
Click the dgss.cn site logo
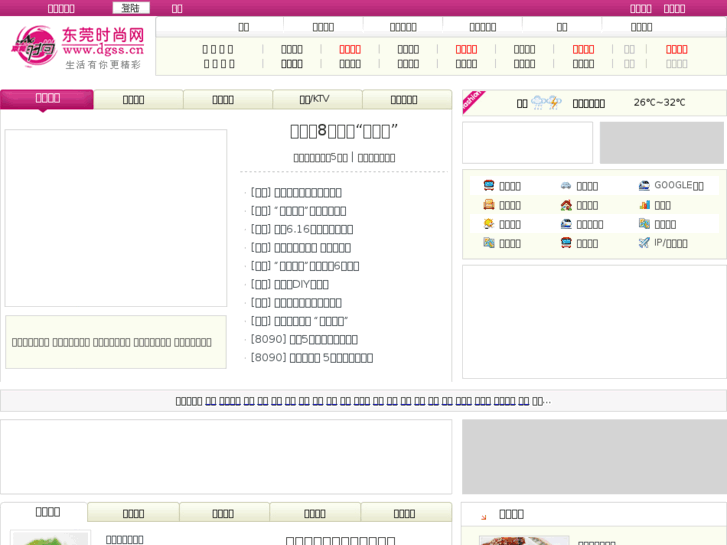coord(77,46)
